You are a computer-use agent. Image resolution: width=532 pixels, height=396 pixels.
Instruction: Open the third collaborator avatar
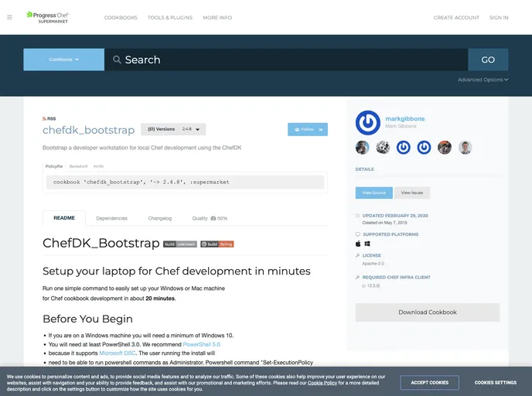404,148
